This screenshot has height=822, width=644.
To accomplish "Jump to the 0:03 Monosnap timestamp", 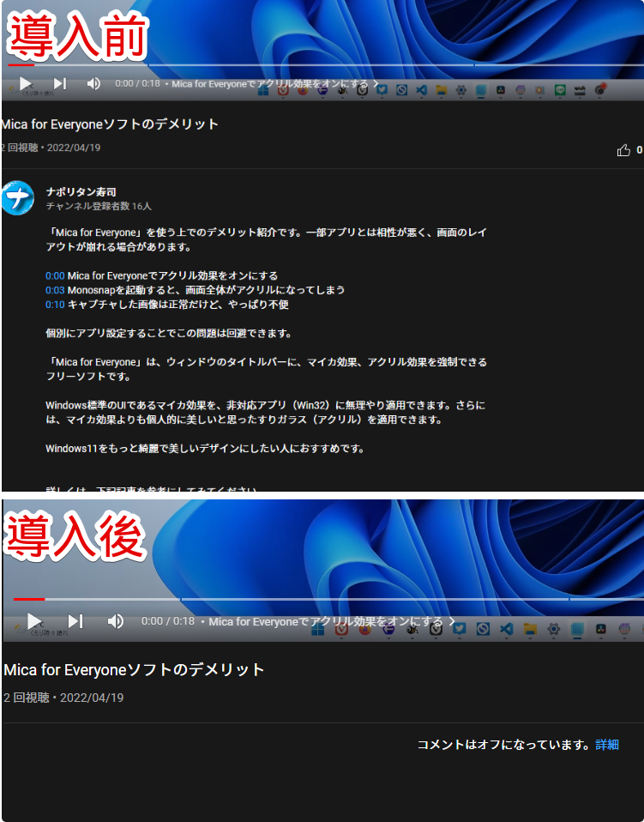I will [55, 290].
